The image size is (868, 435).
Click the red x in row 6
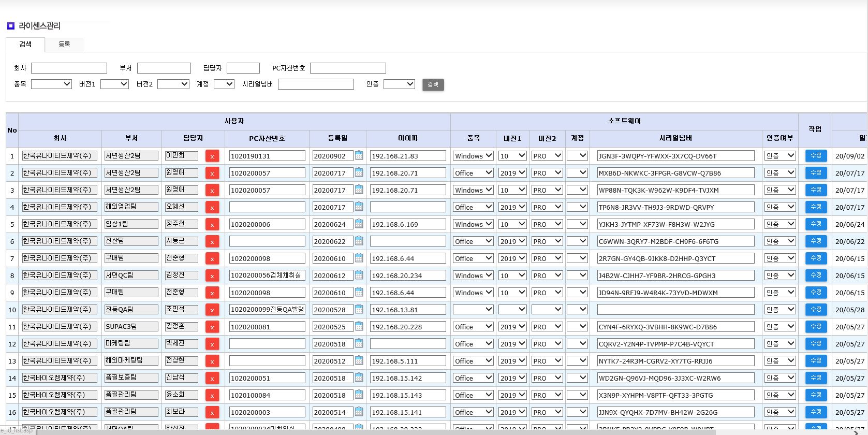tap(212, 241)
